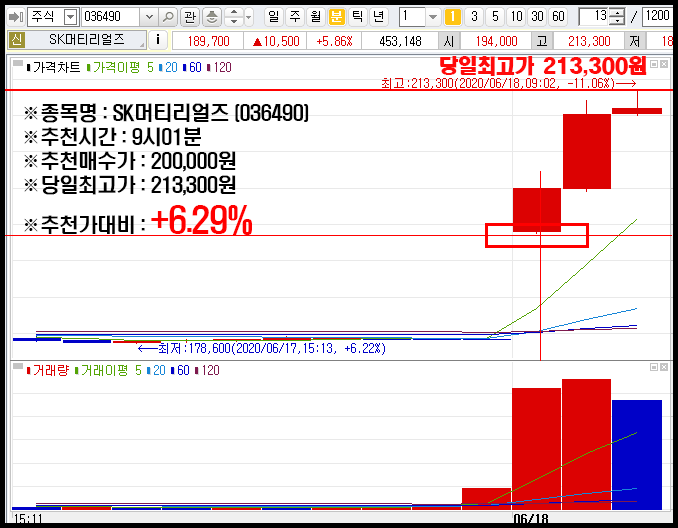This screenshot has width=678, height=528.
Task: Select the 60 minute interval button
Action: 558,17
